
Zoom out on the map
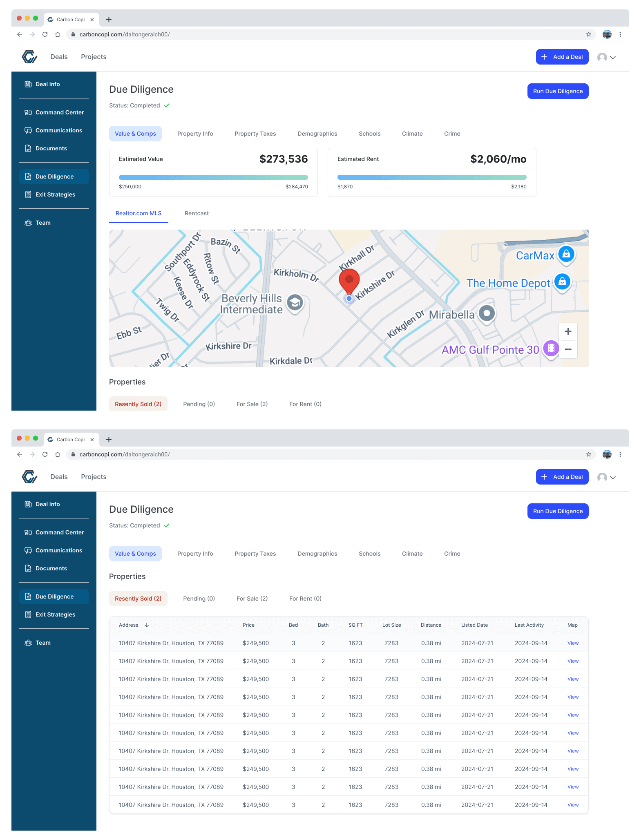(568, 349)
